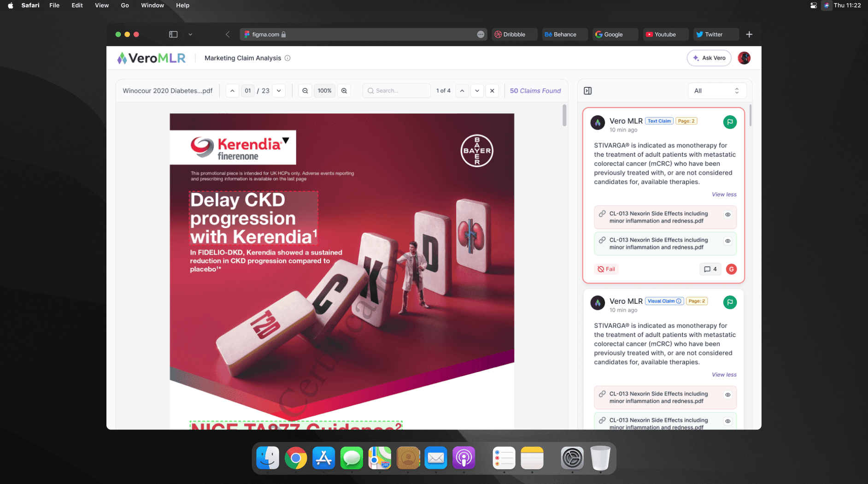Screen dimensions: 868x484
Task: Click the Fail status badge
Action: click(606, 269)
